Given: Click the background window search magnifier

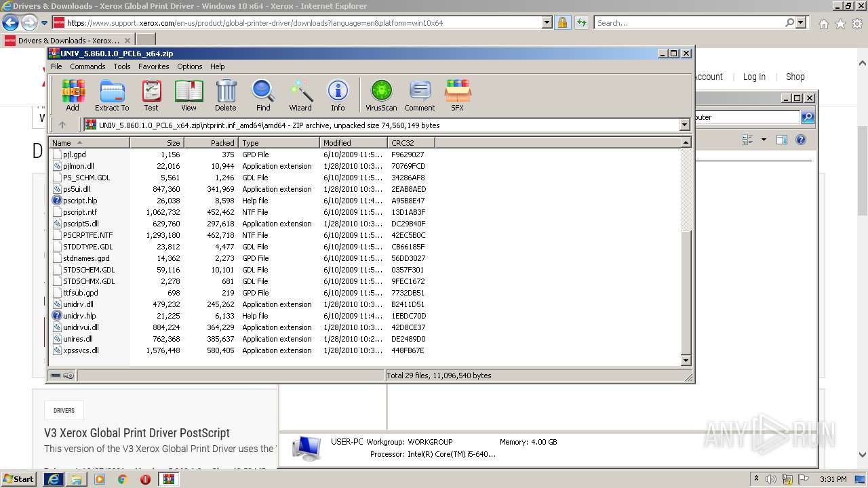Looking at the screenshot, I should [x=807, y=117].
